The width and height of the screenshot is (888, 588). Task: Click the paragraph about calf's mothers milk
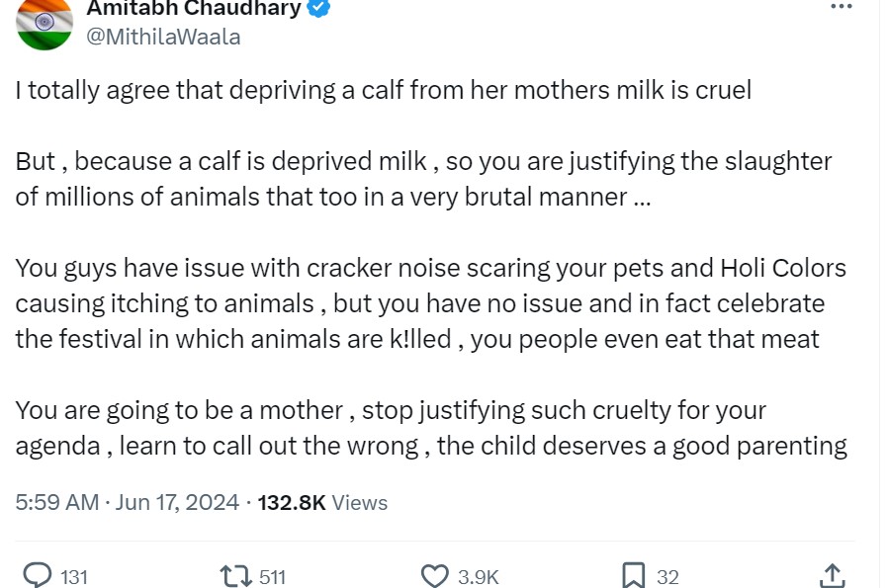[383, 91]
